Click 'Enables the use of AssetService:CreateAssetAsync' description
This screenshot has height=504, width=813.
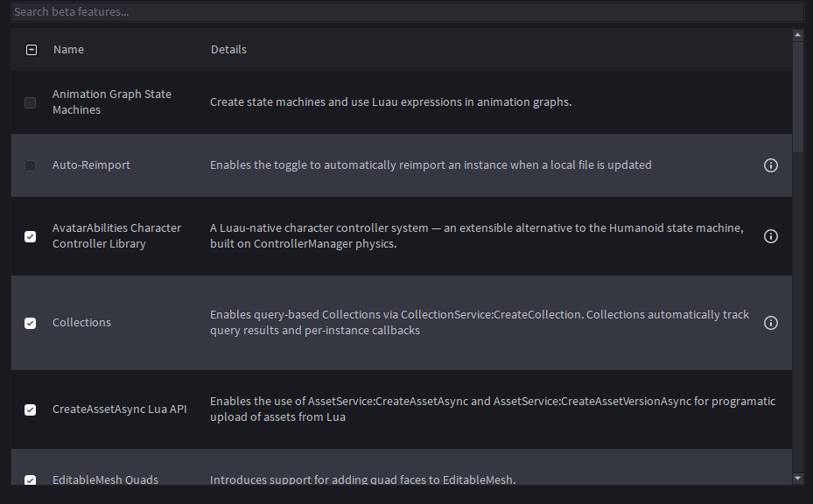pyautogui.click(x=493, y=409)
